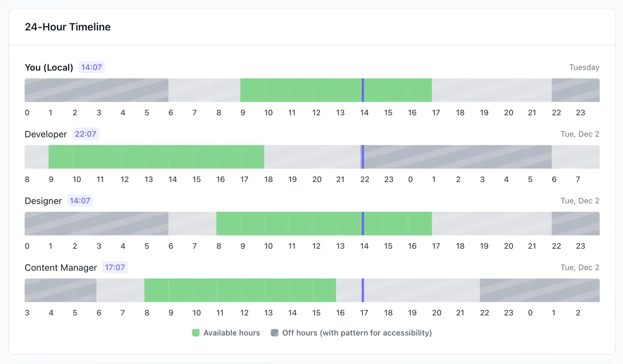
Task: Click the Developer 22:07 time badge
Action: click(x=85, y=134)
